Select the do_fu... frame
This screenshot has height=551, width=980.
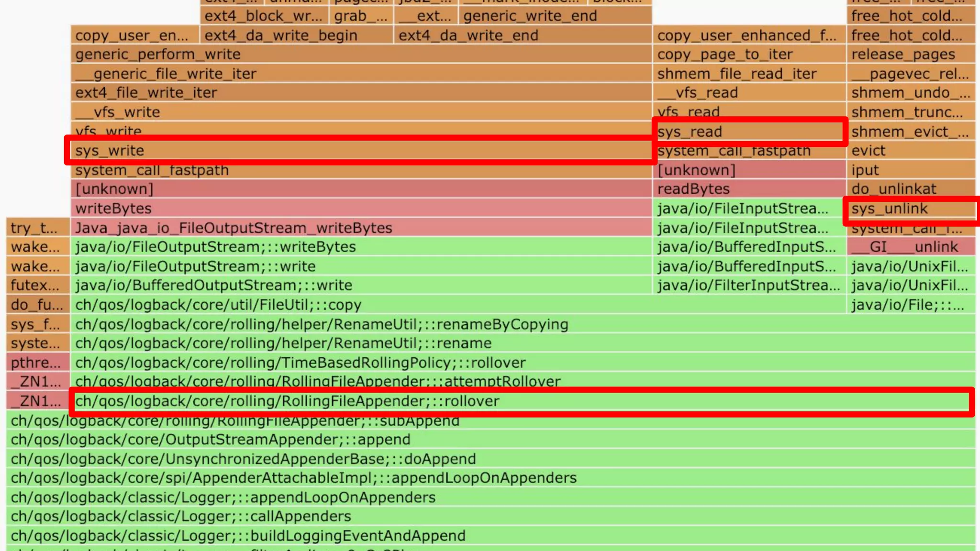(38, 305)
